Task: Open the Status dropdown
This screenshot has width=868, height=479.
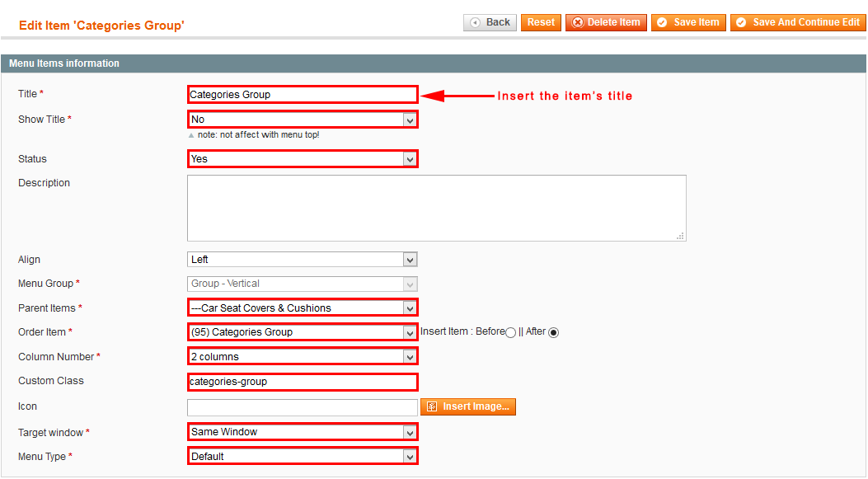Action: coord(303,159)
